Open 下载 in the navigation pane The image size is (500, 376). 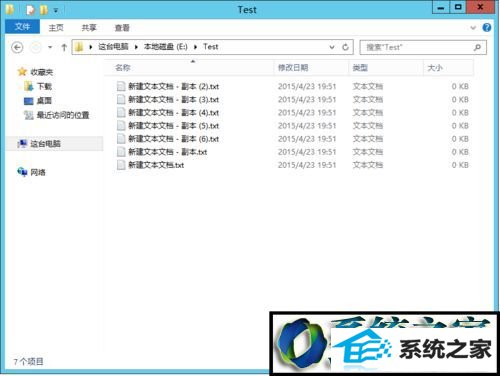pos(44,87)
